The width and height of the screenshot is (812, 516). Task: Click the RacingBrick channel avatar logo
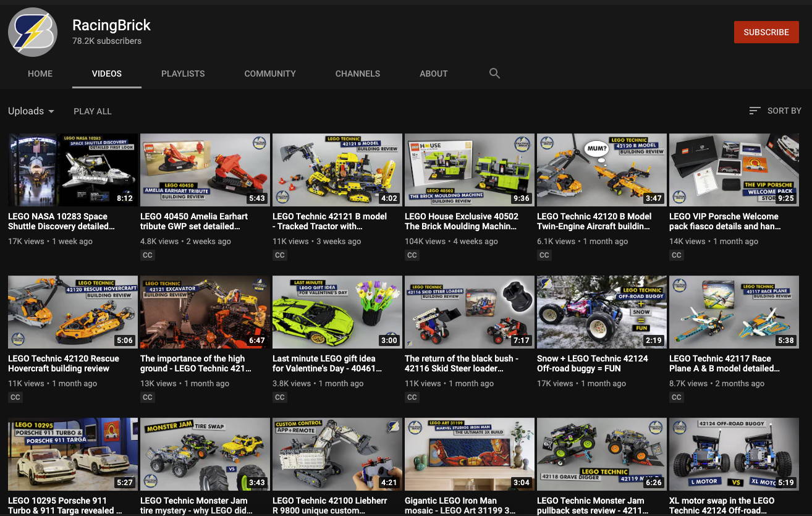point(33,32)
